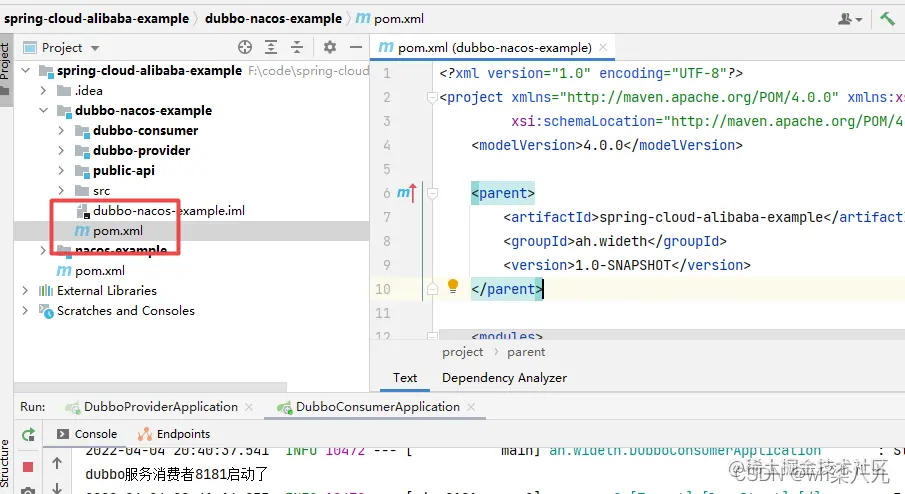Hide the Project tool window with minus icon

(356, 47)
